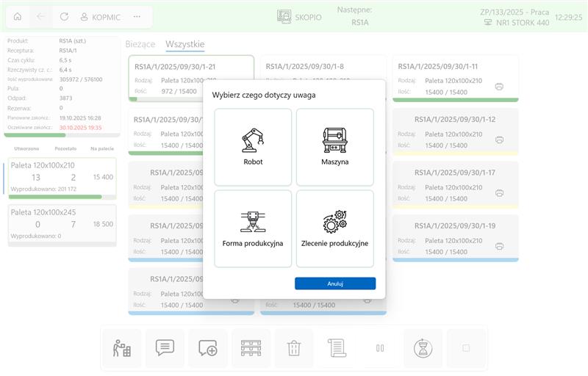
Task: Switch to the Bieżące tab
Action: (140, 44)
